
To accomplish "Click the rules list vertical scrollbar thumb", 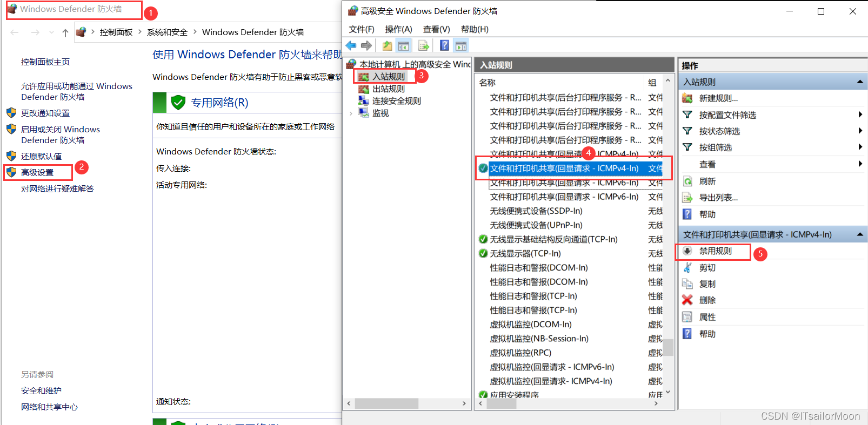I will [x=668, y=347].
